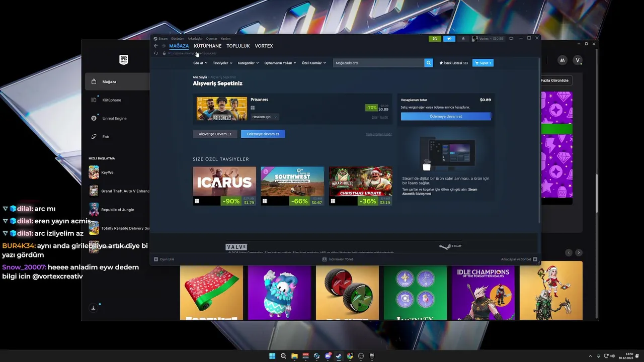Open İndirmeleri Yönet in Steam footer
Viewport: 644px width, 362px height.
[x=338, y=259]
